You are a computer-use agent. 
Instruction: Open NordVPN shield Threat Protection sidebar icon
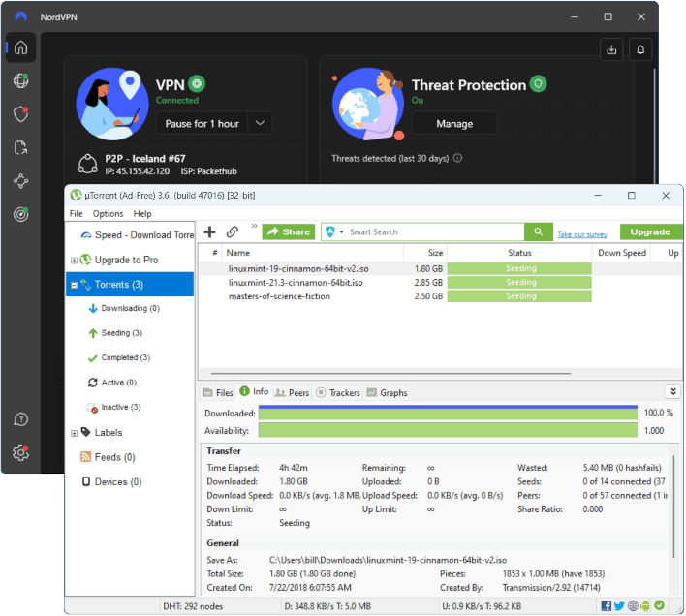pyautogui.click(x=20, y=114)
